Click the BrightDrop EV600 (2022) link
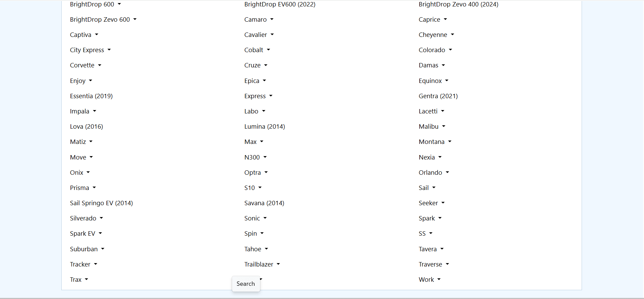This screenshot has height=299, width=644. 280,4
